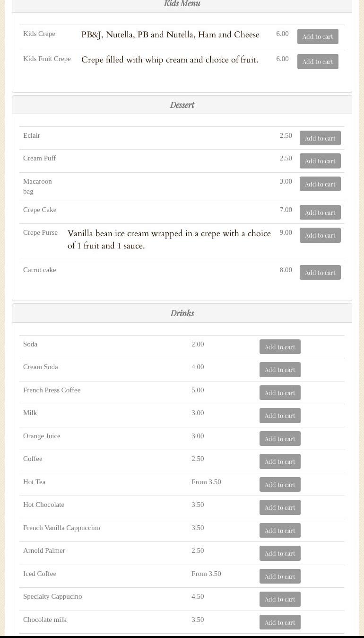Add Hot Chocolate to cart
This screenshot has height=638, width=364.
[x=280, y=507]
